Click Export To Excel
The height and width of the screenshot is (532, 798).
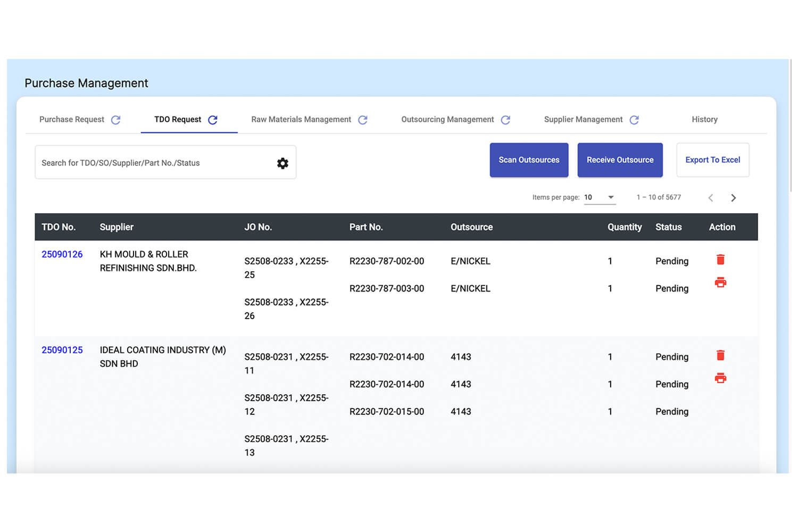pyautogui.click(x=712, y=160)
